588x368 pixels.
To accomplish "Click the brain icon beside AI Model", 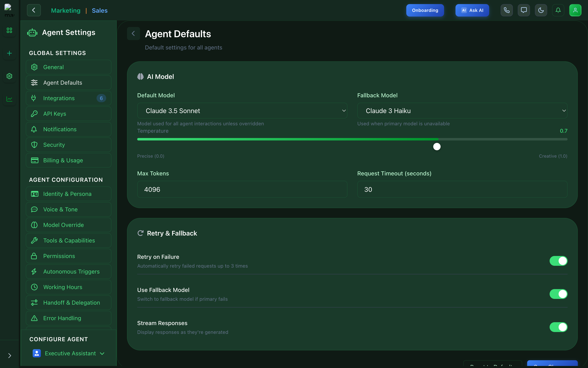I will coord(140,77).
